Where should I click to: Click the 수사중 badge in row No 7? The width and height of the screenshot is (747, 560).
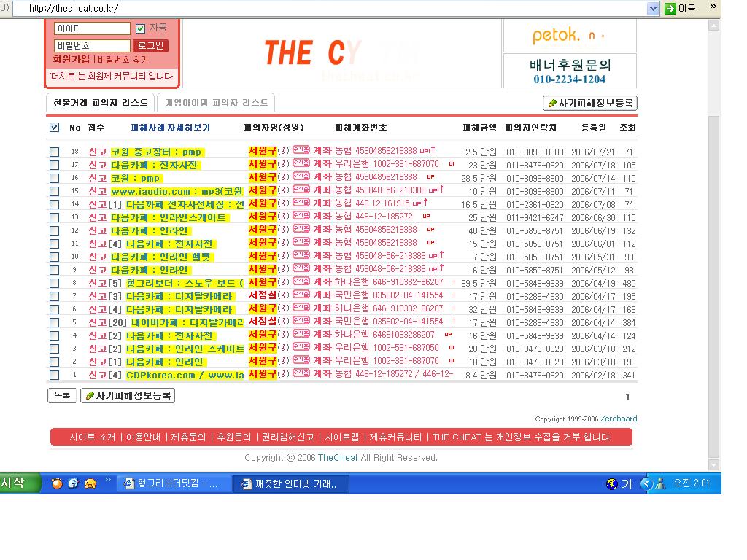pos(301,295)
